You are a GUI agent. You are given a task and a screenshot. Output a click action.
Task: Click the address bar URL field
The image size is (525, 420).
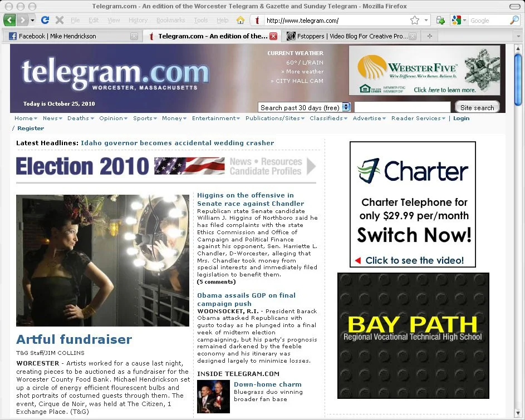point(336,21)
